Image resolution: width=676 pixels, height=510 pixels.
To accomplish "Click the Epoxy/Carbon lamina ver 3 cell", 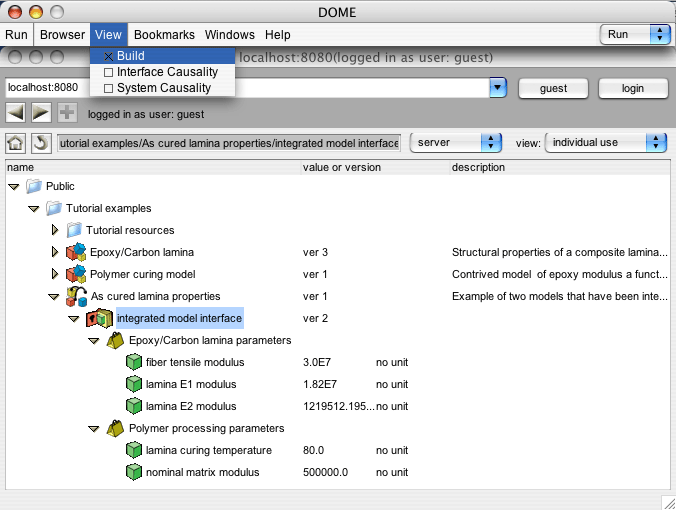I will click(x=315, y=252).
